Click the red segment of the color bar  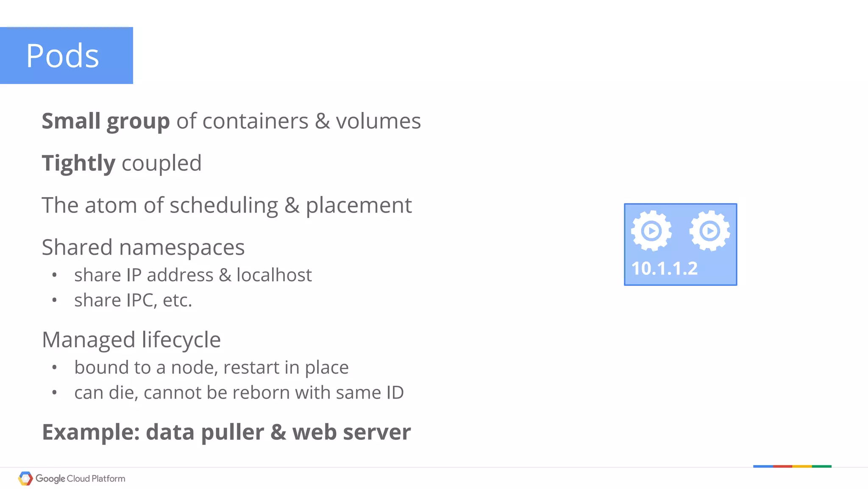(782, 466)
